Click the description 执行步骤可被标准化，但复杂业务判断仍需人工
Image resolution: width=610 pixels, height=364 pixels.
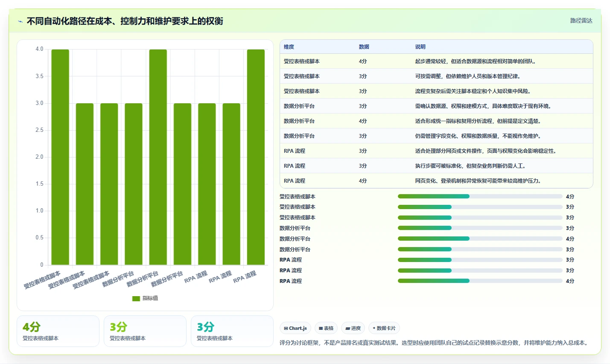point(470,166)
